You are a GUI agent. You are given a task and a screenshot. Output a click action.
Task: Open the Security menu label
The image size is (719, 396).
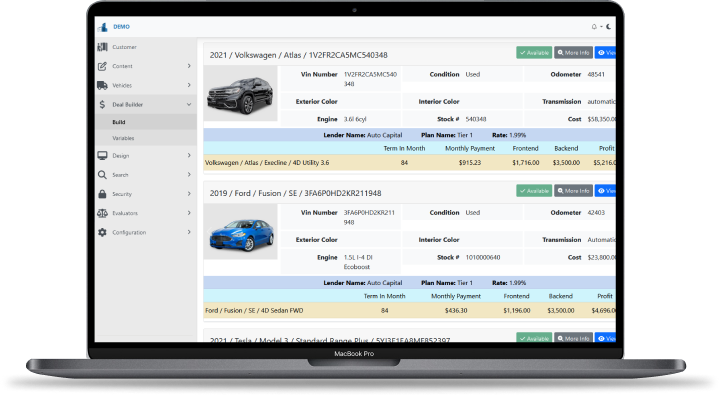point(122,194)
